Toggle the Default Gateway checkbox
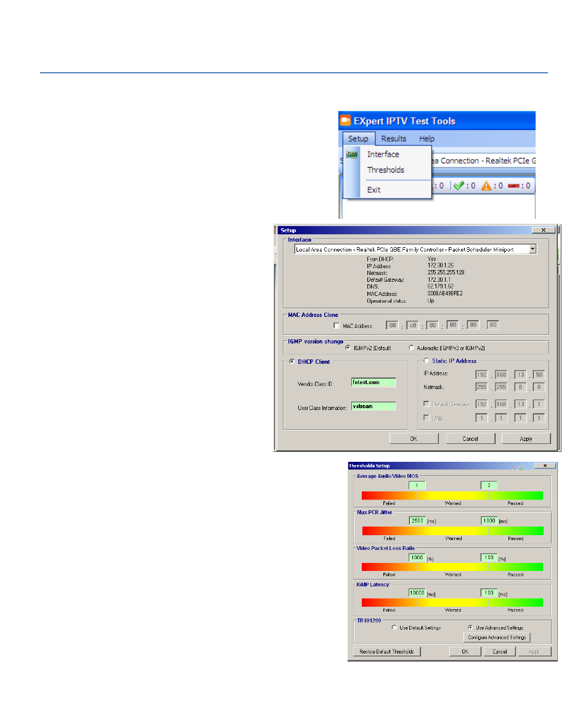Viewport: 588px width, 714px height. point(427,404)
